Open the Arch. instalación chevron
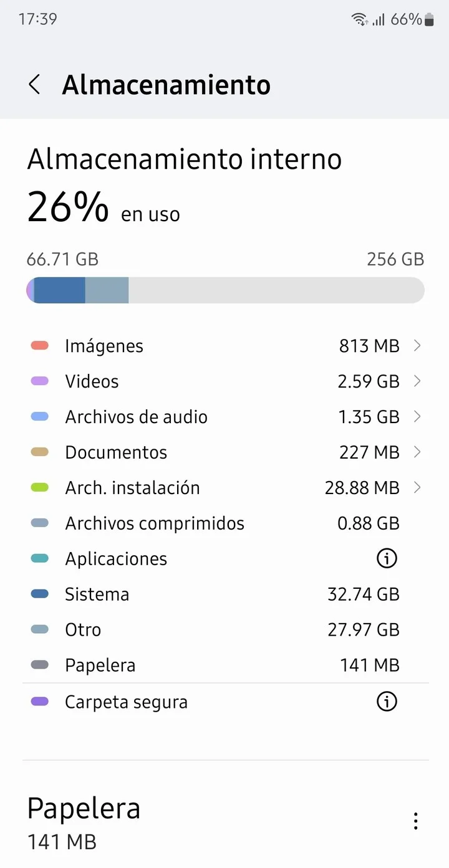Viewport: 449px width, 868px height. tap(417, 488)
